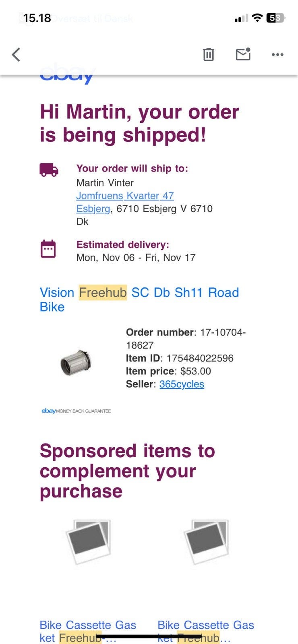
Task: Open the three-dot more options menu
Action: click(277, 54)
